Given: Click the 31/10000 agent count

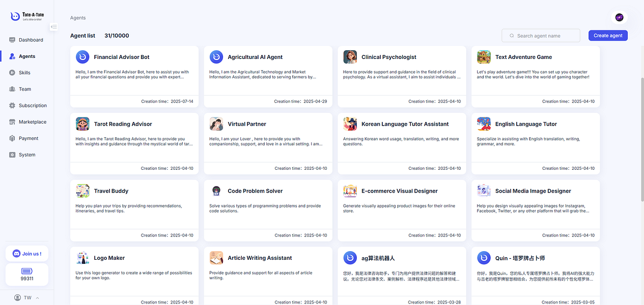Looking at the screenshot, I should [x=117, y=36].
